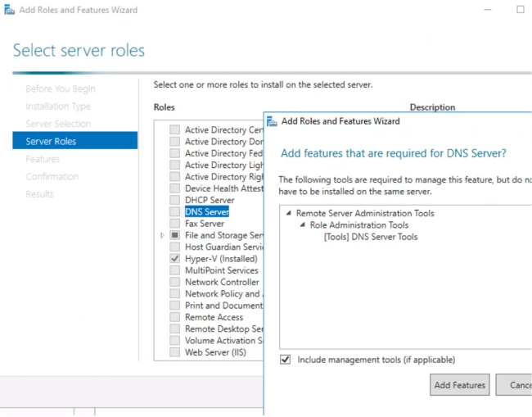Image resolution: width=532 pixels, height=417 pixels.
Task: Enable the MultiPoint Services checkbox
Action: coord(174,270)
